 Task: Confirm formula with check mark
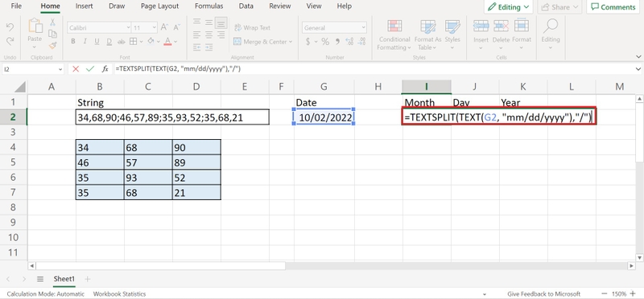(90, 69)
